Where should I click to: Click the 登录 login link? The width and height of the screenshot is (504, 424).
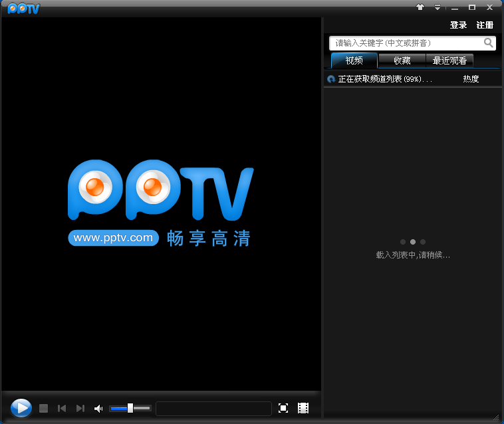tap(458, 25)
